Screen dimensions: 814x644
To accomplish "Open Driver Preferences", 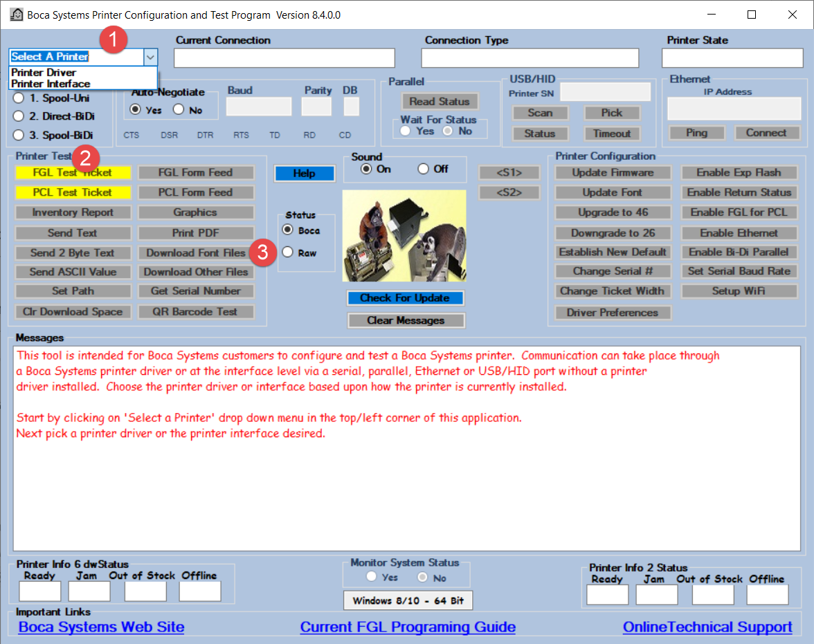I will [613, 313].
